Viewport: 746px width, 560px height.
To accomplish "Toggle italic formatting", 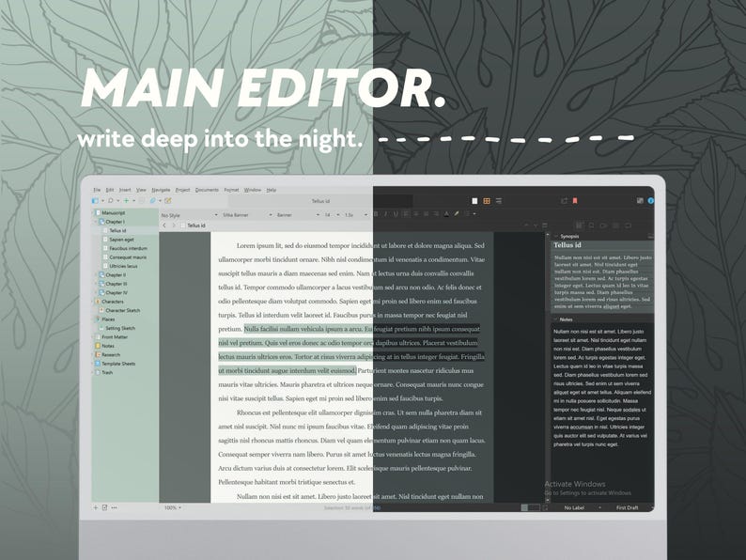I will coord(385,214).
